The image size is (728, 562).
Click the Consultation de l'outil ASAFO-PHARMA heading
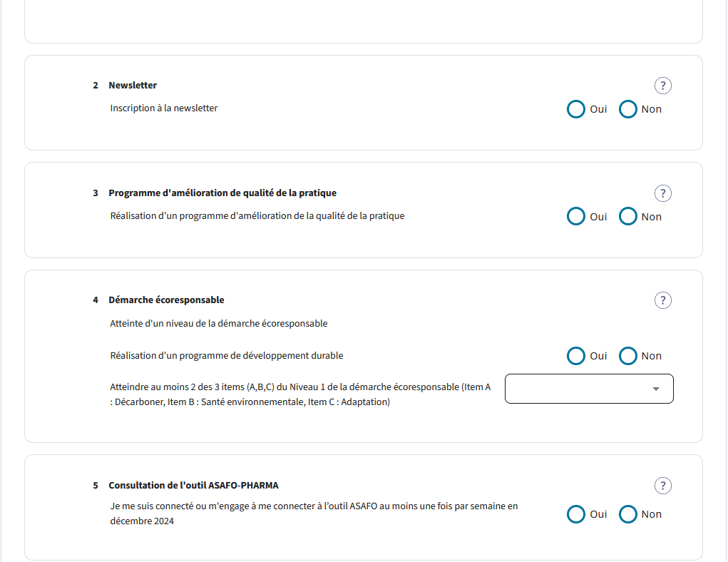(194, 486)
